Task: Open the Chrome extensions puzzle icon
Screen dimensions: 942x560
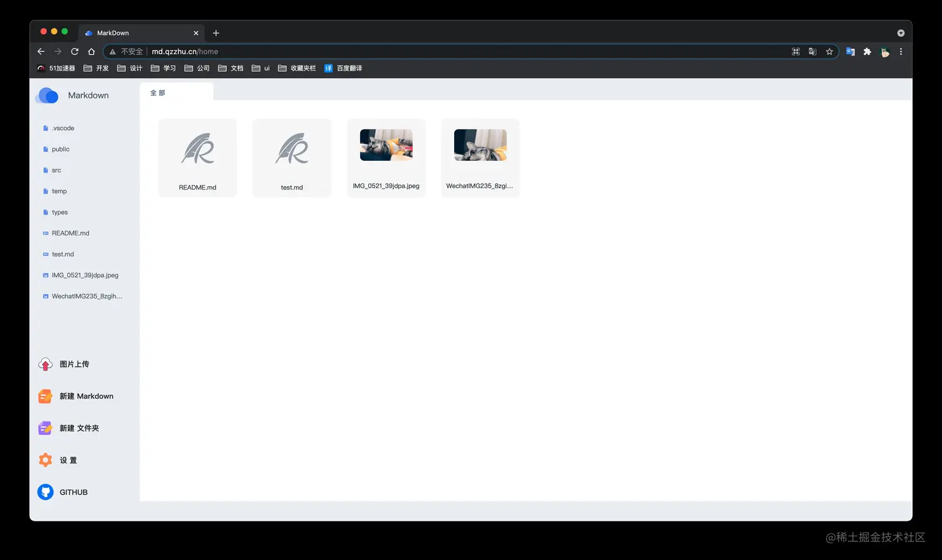Action: click(x=867, y=52)
